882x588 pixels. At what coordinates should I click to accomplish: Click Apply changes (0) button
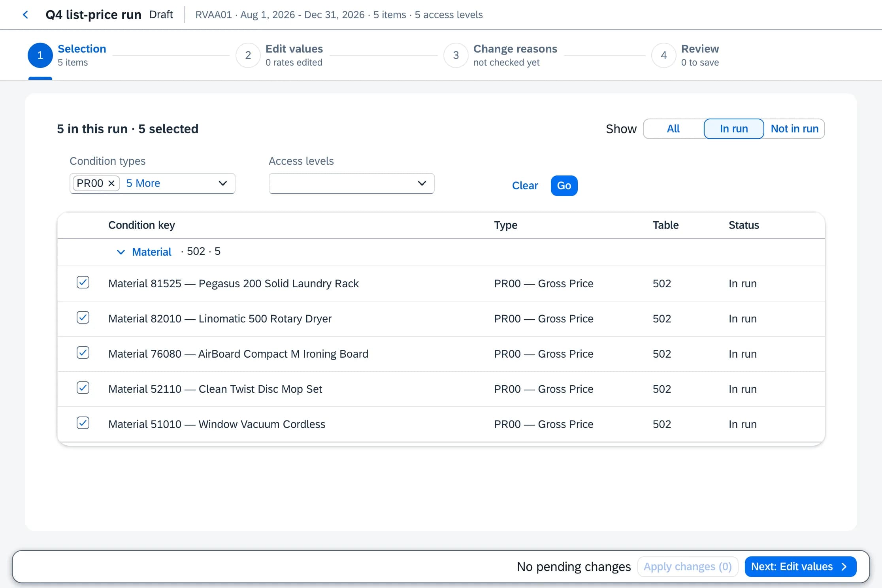point(688,567)
